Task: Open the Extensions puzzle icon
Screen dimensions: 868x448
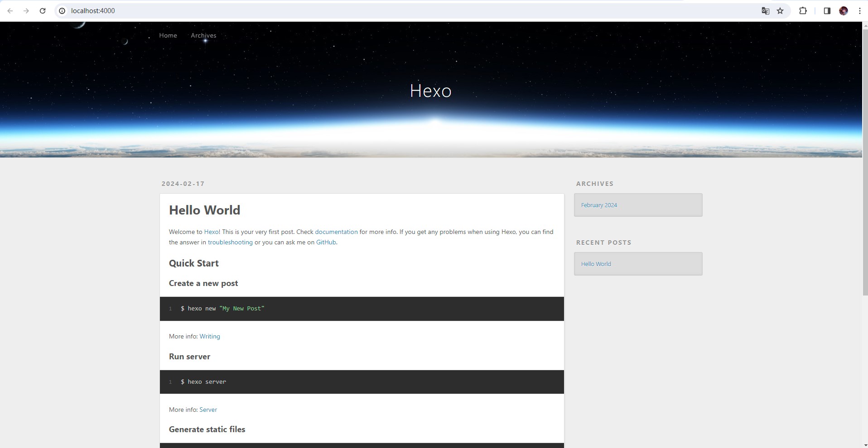Action: point(803,11)
